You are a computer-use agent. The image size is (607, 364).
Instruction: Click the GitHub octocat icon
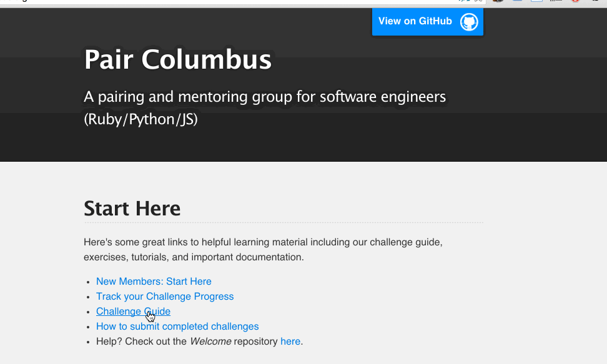pyautogui.click(x=469, y=22)
